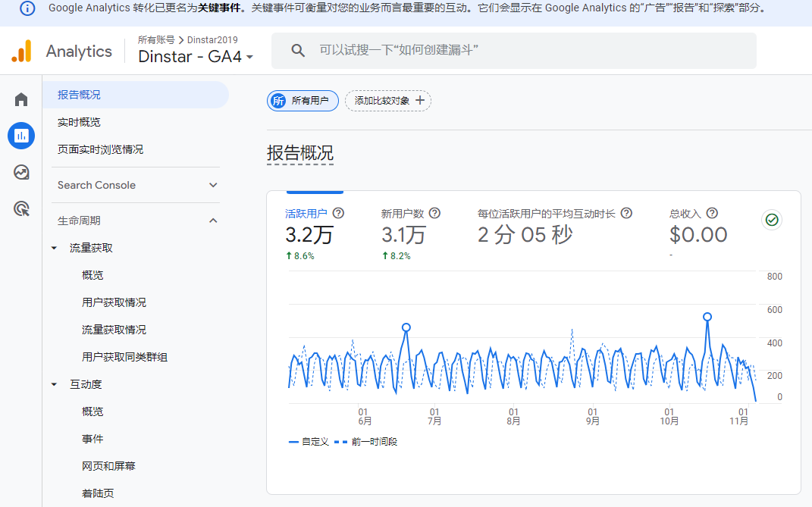Image resolution: width=812 pixels, height=507 pixels.
Task: Select the 总收入 metric tab
Action: click(685, 214)
